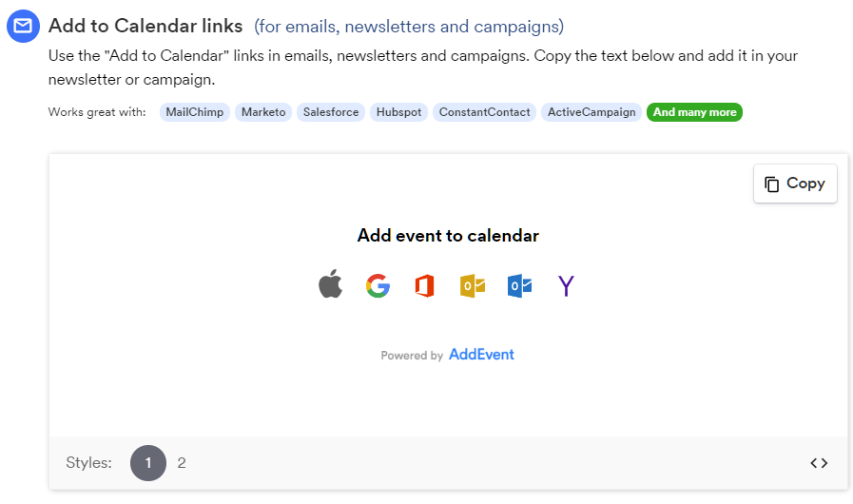Image resolution: width=853 pixels, height=504 pixels.
Task: Click the Apple calendar icon
Action: click(x=330, y=284)
